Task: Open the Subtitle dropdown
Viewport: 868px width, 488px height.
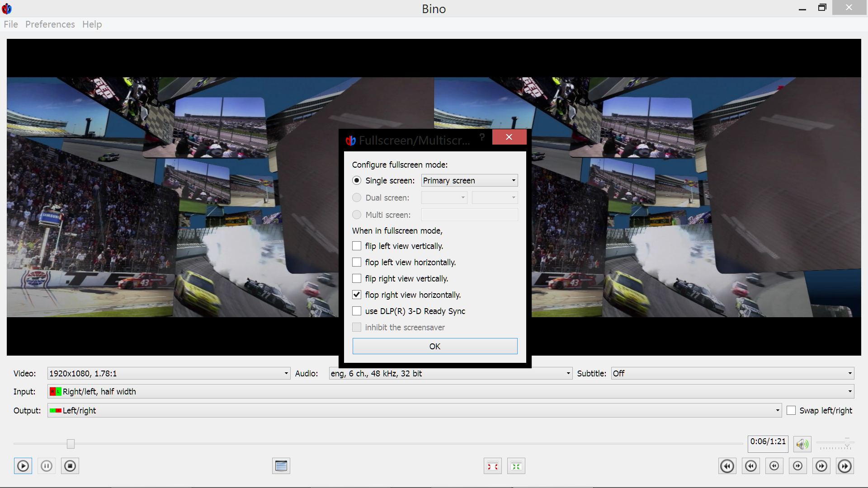Action: pyautogui.click(x=732, y=373)
